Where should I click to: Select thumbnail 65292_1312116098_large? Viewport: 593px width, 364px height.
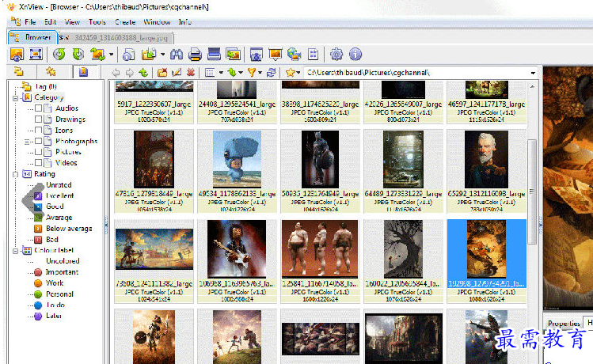(x=486, y=171)
